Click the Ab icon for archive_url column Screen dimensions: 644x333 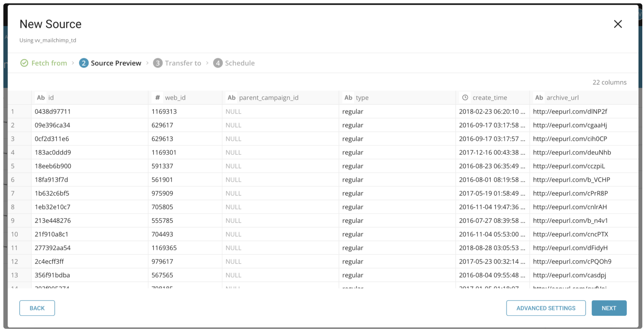[x=539, y=98]
